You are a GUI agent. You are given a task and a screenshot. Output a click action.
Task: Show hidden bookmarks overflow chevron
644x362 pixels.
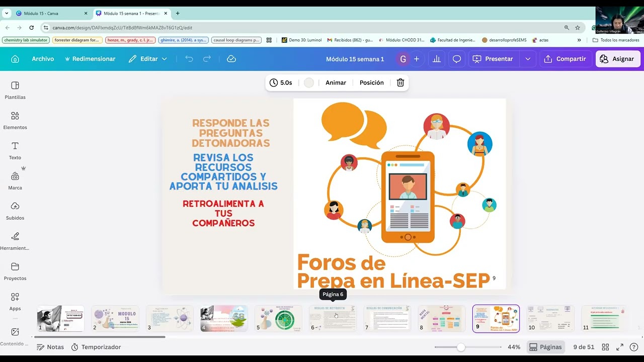coord(579,40)
